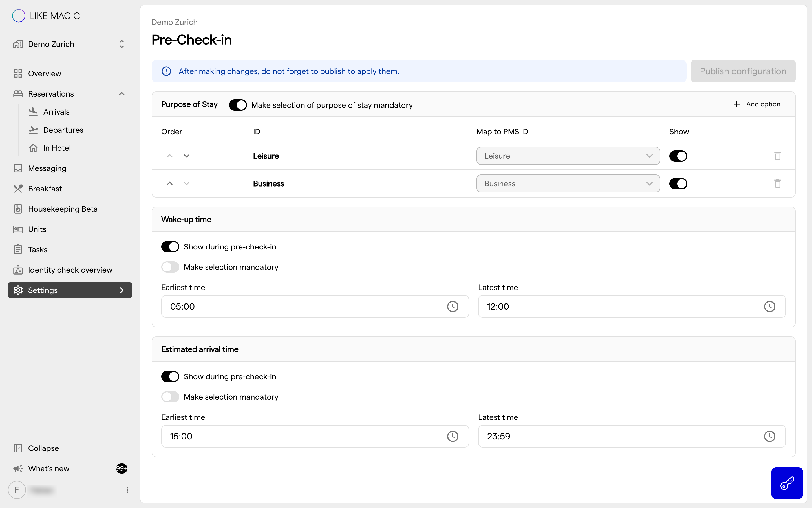Click wake-up Latest time field 12:00

632,306
